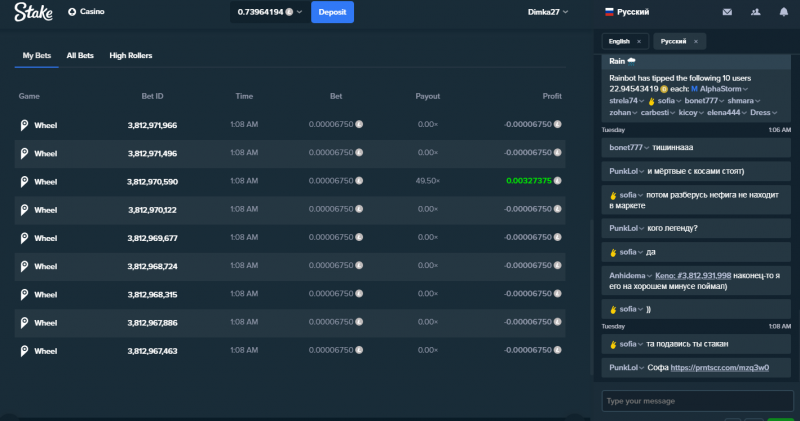Screen dimensions: 800x421
Task: Click kicoy username in Rain message
Action: [688, 112]
